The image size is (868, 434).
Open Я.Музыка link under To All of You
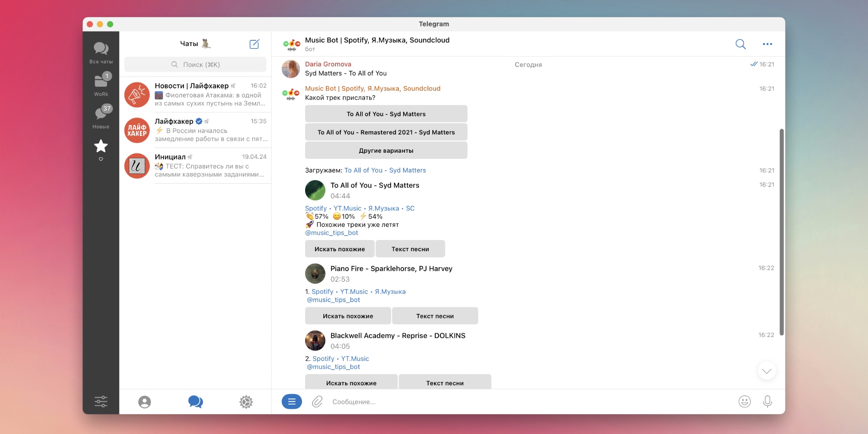coord(384,208)
